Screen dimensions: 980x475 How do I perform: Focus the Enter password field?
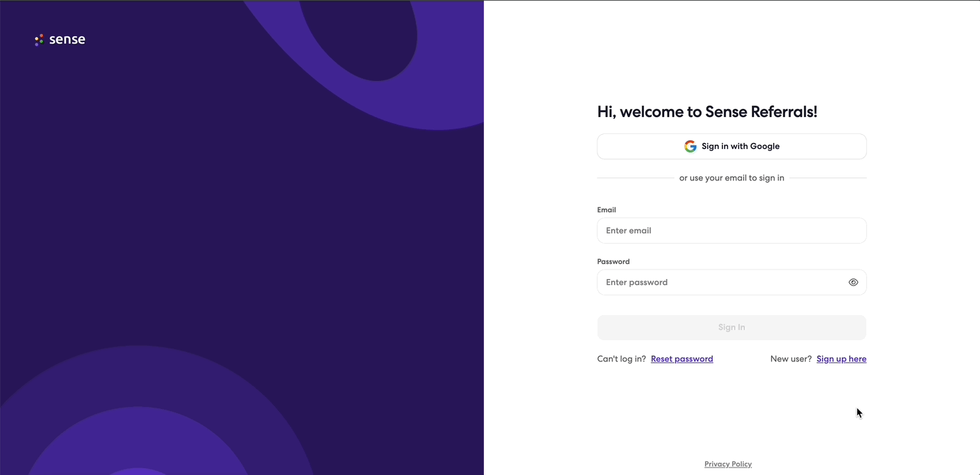point(721,282)
